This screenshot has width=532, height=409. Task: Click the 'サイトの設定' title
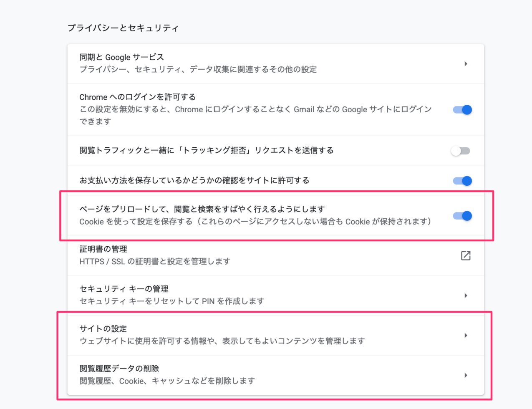click(103, 329)
